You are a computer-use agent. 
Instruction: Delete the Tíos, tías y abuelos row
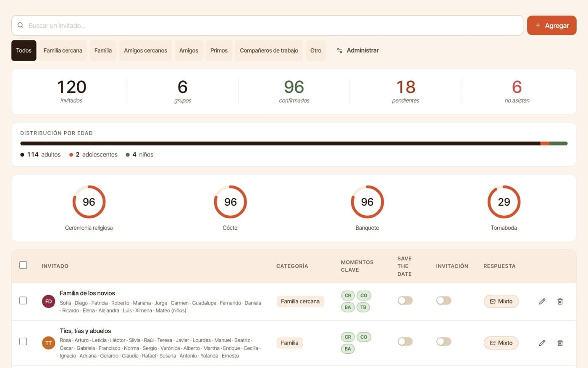(560, 343)
